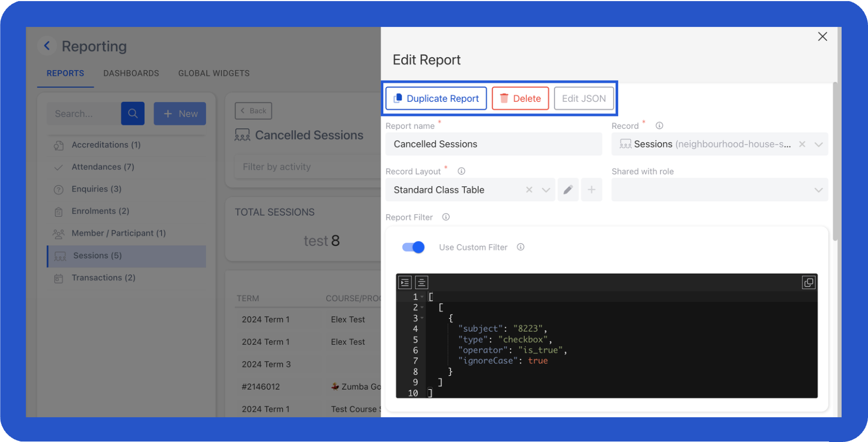
Task: Click the #2146012 table cell
Action: pos(261,387)
